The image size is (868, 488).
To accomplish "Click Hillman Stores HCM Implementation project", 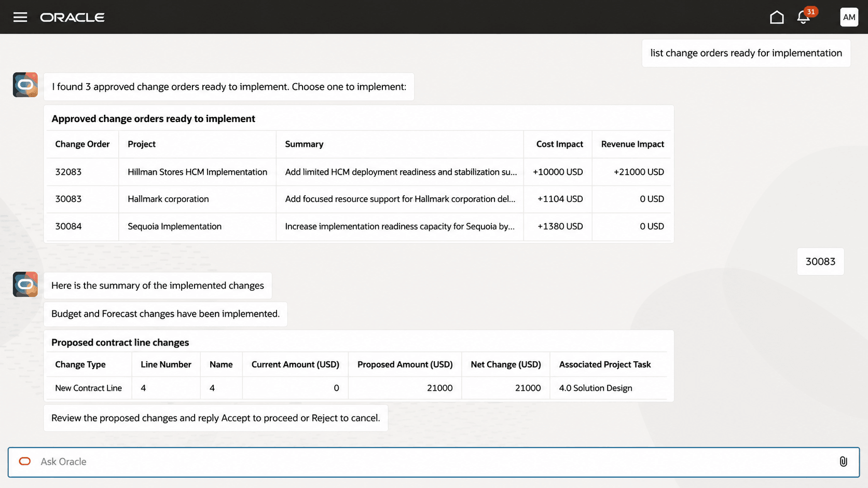I will pyautogui.click(x=197, y=172).
